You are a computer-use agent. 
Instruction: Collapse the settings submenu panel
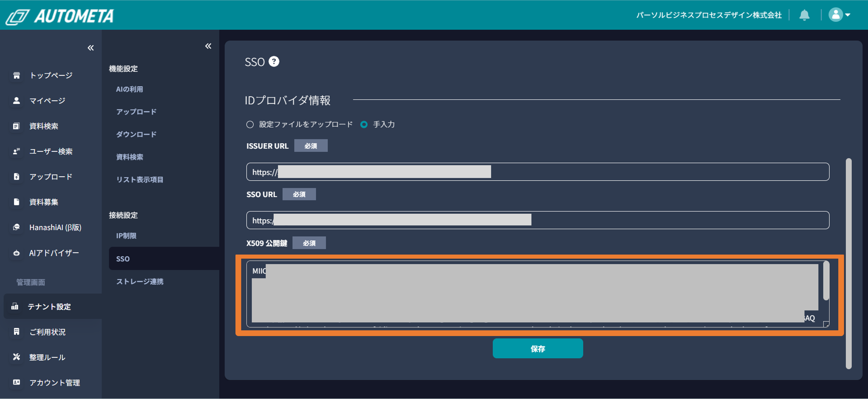(208, 46)
